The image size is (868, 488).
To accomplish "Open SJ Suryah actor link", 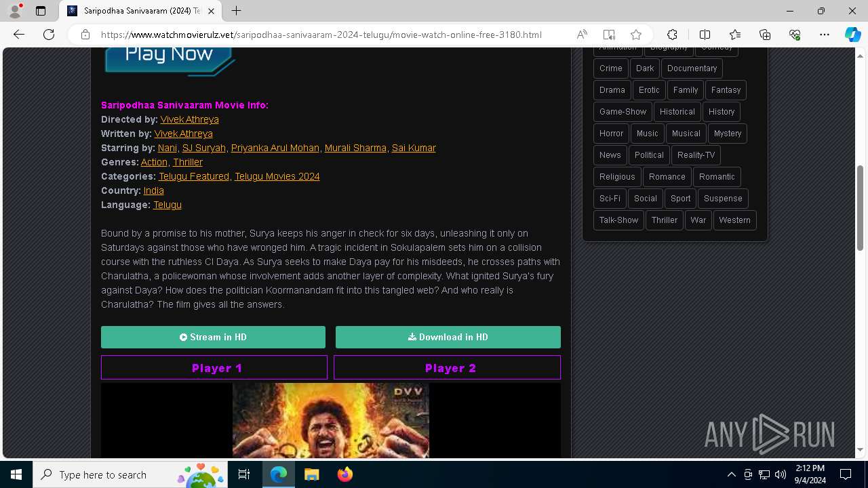I will click(203, 148).
